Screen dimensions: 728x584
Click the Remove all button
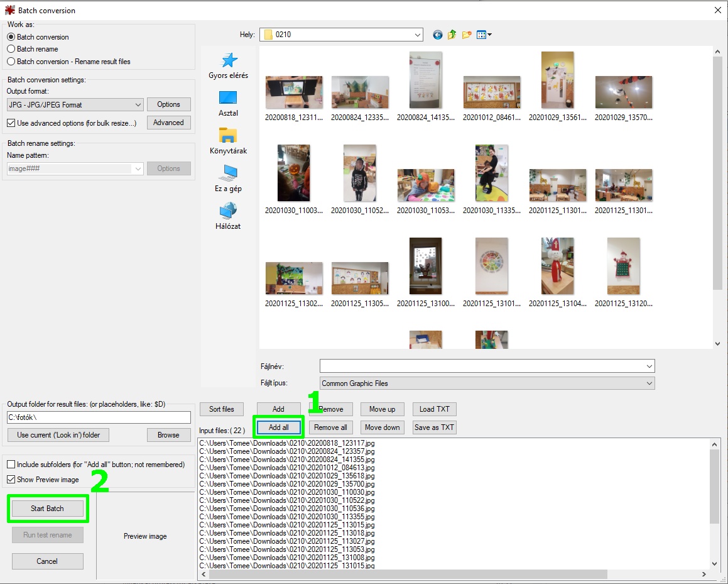point(330,427)
